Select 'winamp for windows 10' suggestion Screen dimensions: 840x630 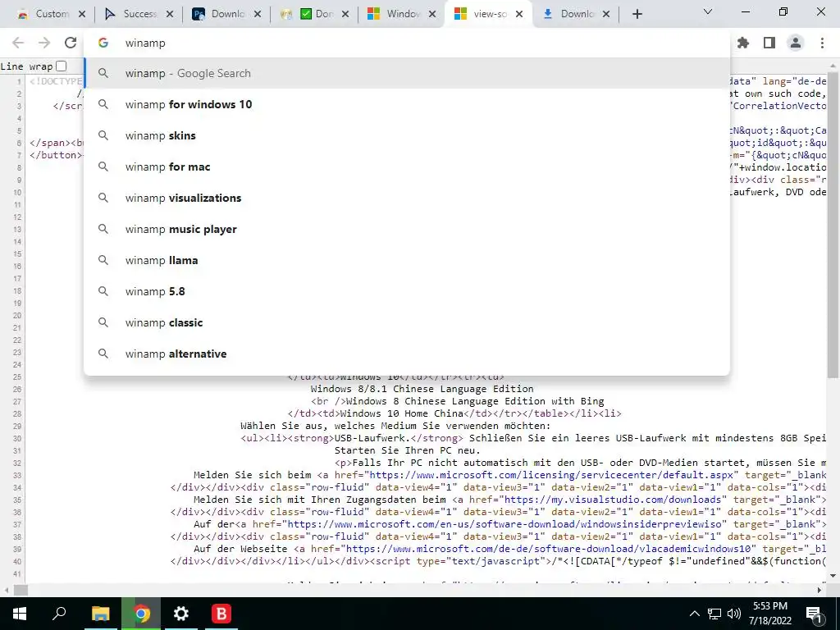click(407, 104)
